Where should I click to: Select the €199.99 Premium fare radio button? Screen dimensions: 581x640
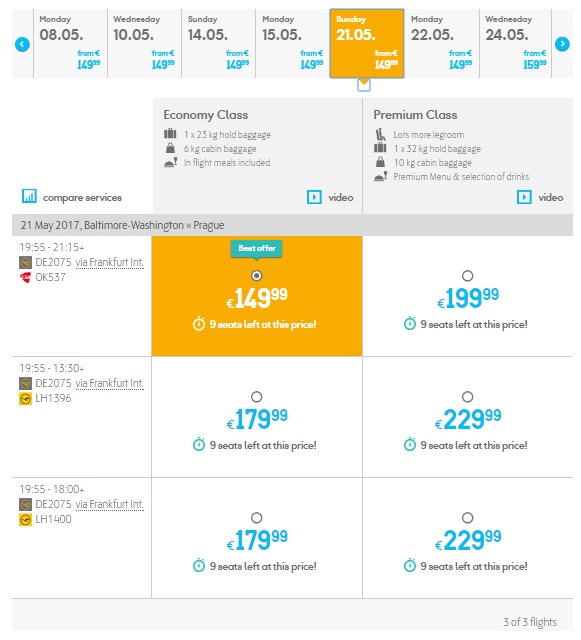coord(467,276)
